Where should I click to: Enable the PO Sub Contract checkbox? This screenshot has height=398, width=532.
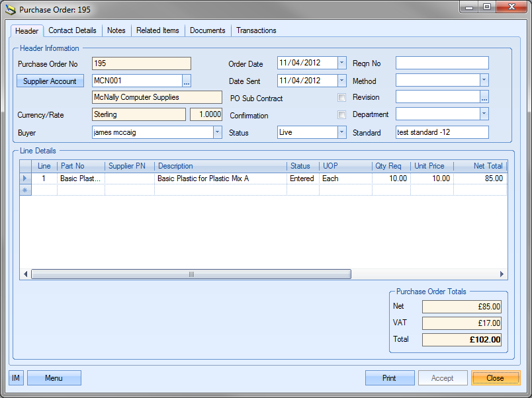pyautogui.click(x=341, y=98)
